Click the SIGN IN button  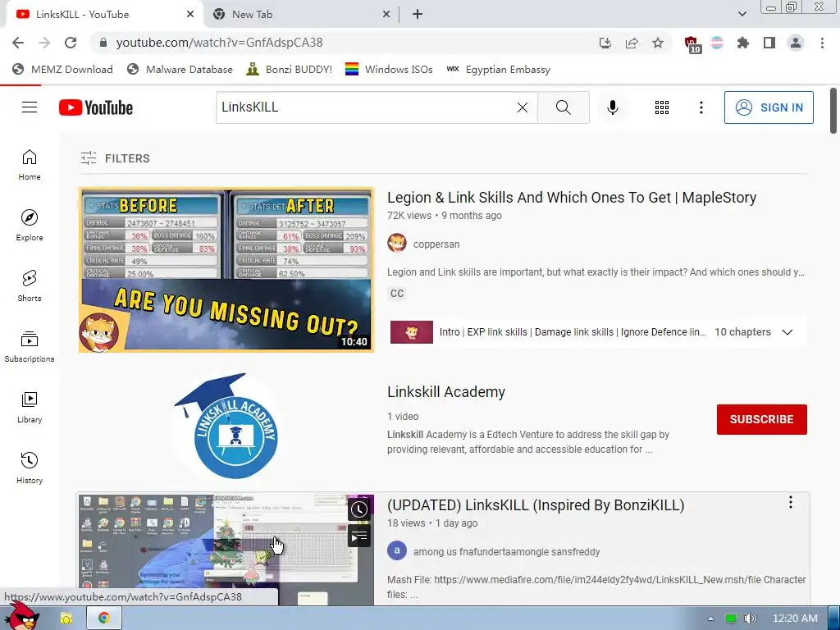tap(768, 107)
